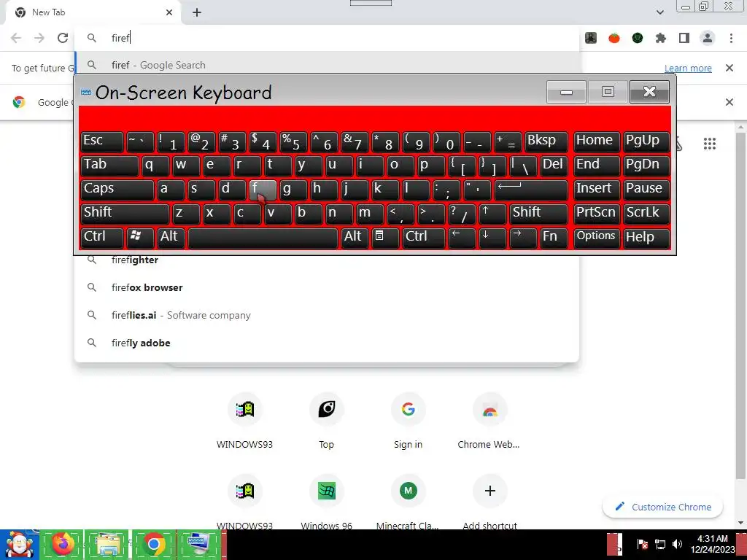
Task: Click the left arrow key
Action: [462, 238]
